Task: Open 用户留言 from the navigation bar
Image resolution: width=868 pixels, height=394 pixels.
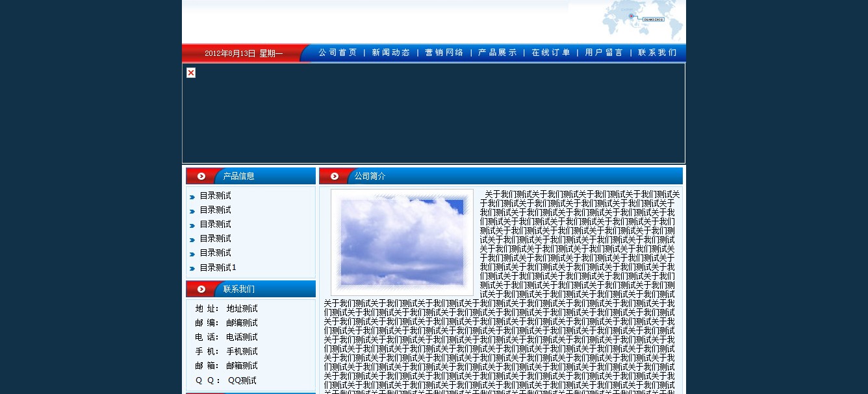Action: (x=604, y=53)
